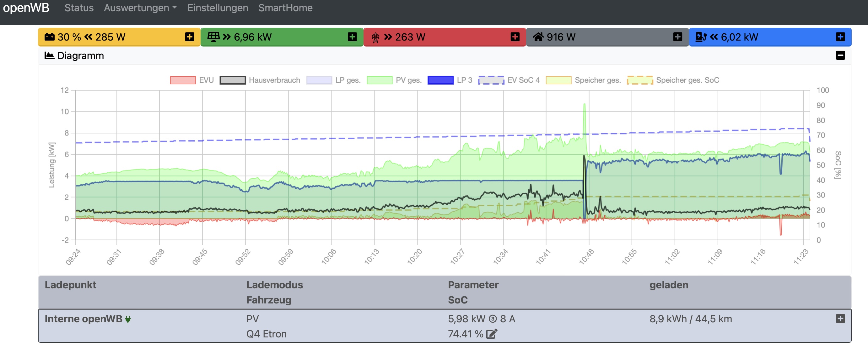Go to the SmartHome page
The height and width of the screenshot is (361, 868).
(x=285, y=8)
